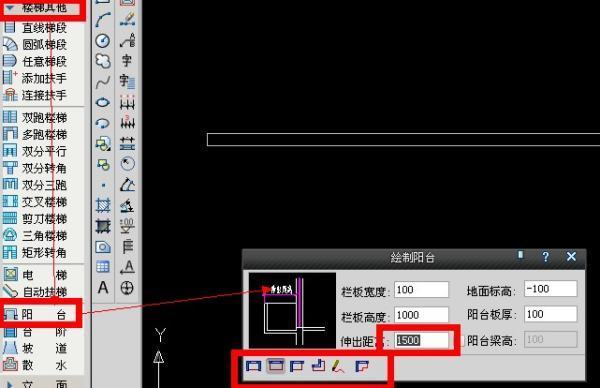This screenshot has width=600, height=388.
Task: Pin the 绘制阳台 dialog
Action: coord(520,255)
